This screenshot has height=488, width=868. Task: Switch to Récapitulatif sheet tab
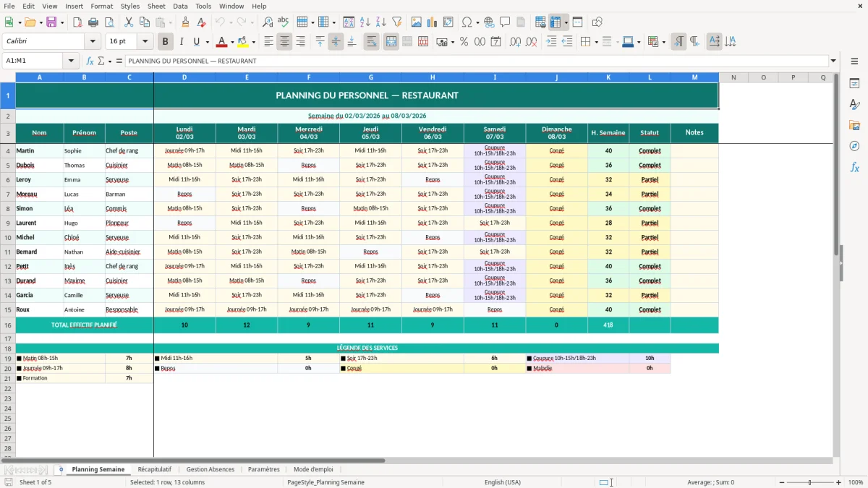tap(154, 469)
